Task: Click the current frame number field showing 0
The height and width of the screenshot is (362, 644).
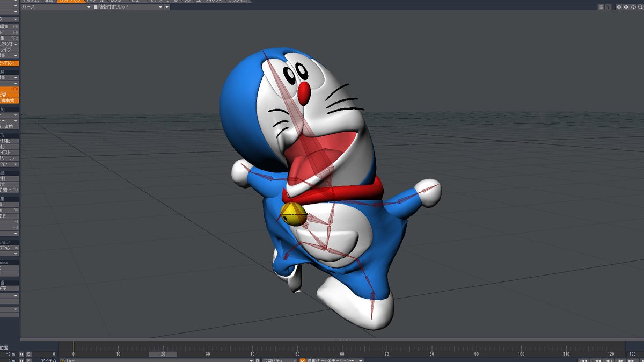Action: pos(45,354)
